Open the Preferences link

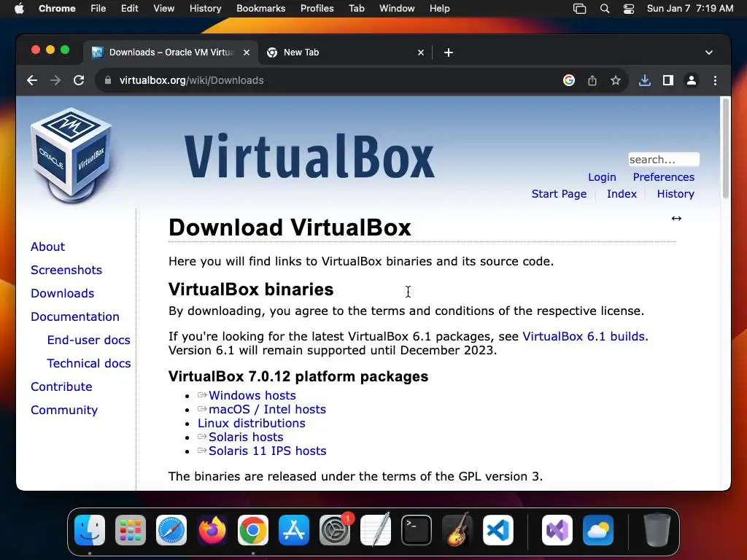pyautogui.click(x=664, y=177)
